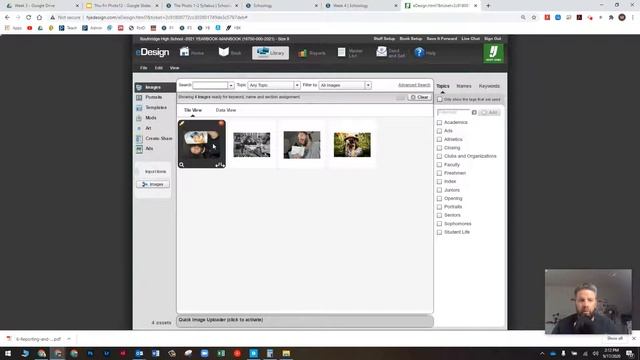640x360 pixels.
Task: Toggle 'Only show the tags that are used'
Action: pyautogui.click(x=440, y=99)
